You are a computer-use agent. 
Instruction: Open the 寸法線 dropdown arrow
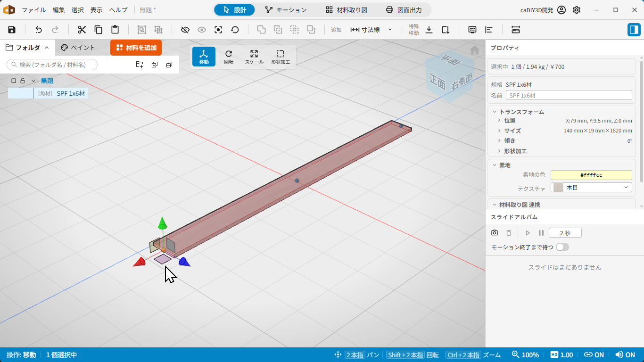[390, 30]
